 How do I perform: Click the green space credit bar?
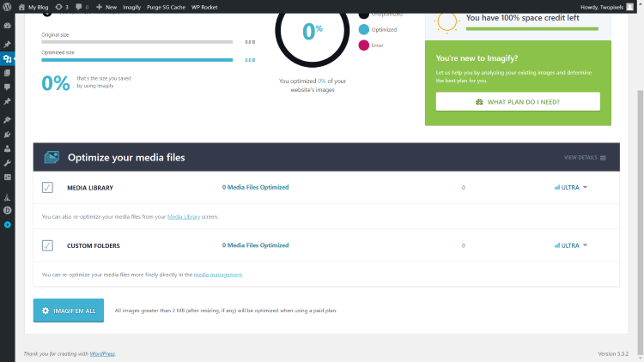point(532,28)
